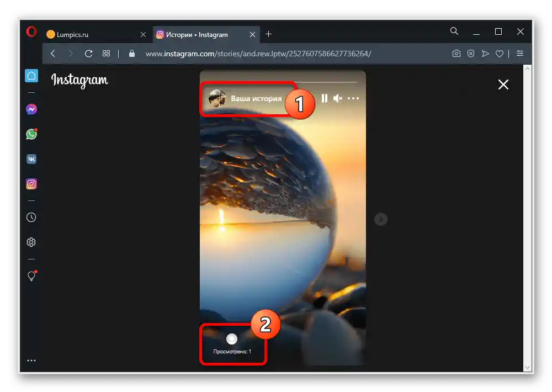Reload the current page

(x=88, y=54)
